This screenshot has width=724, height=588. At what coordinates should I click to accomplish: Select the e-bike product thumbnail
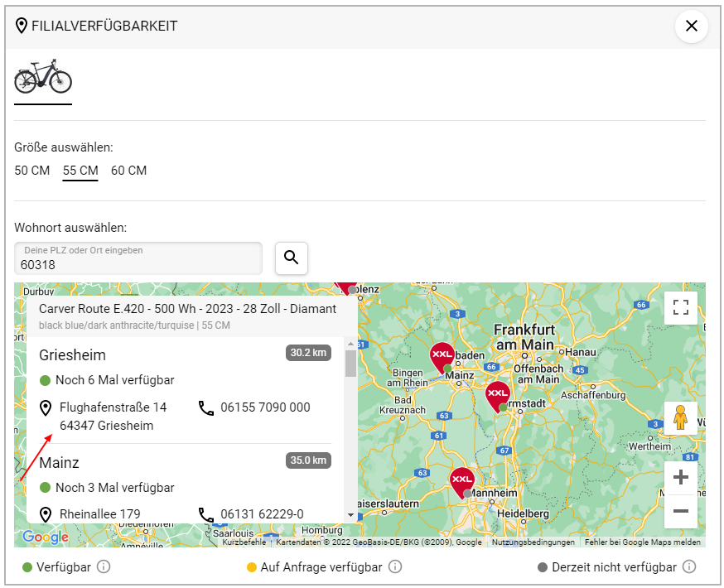(43, 76)
